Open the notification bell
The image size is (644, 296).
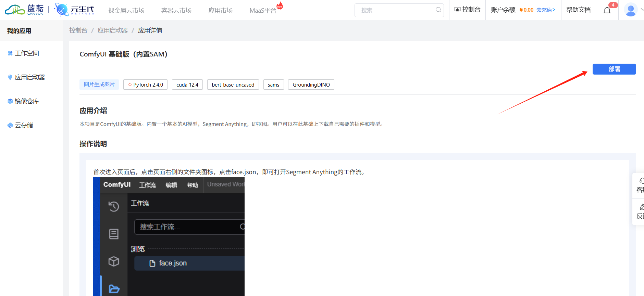coord(607,10)
